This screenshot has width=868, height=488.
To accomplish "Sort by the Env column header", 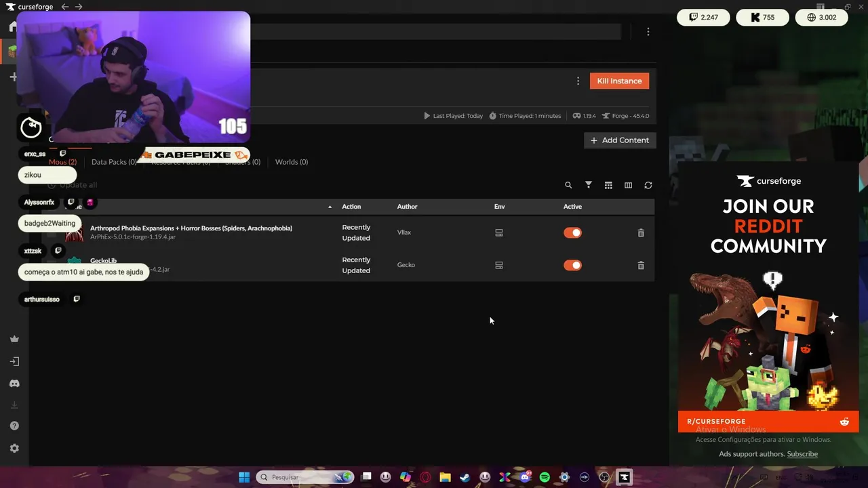I will point(500,207).
